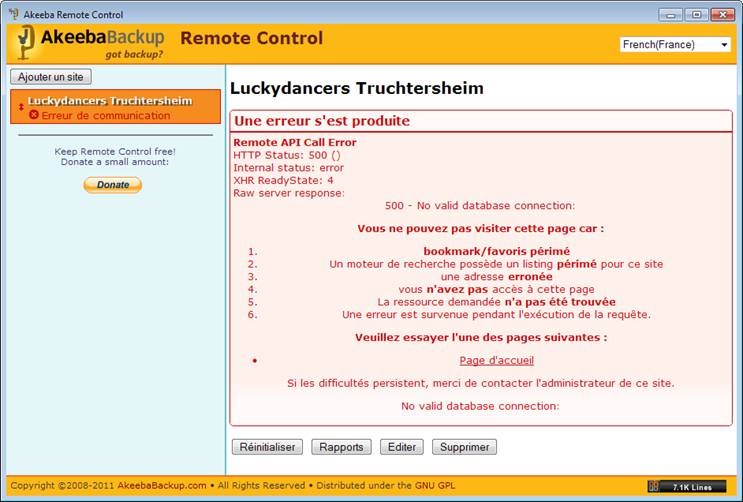
Task: Click Ajouter un site button
Action: click(x=50, y=77)
